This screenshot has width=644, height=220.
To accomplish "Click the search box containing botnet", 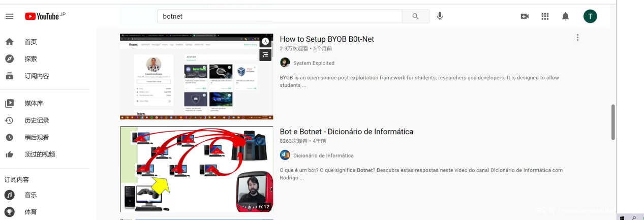I will (280, 16).
